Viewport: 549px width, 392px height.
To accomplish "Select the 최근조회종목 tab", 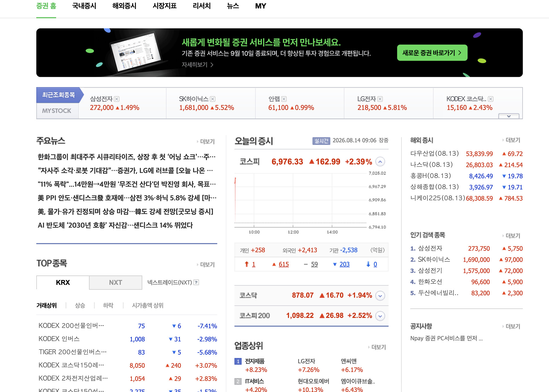I will pos(59,95).
